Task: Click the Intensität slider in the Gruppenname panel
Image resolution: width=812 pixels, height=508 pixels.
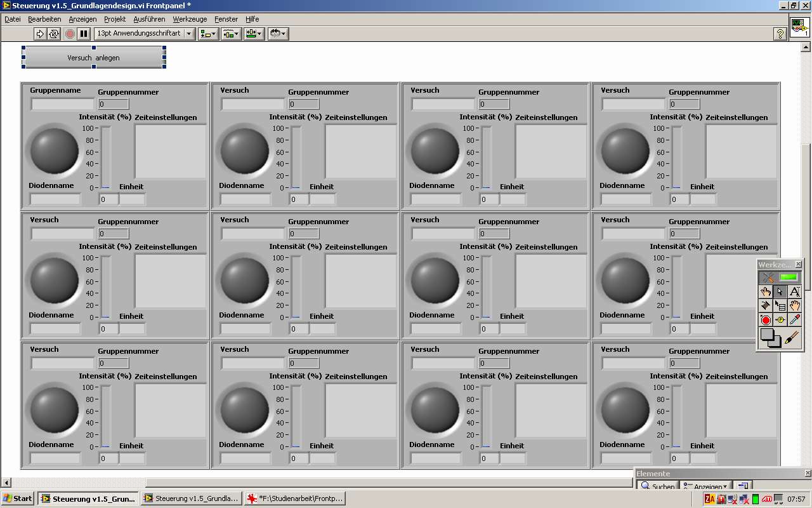Action: [x=106, y=157]
